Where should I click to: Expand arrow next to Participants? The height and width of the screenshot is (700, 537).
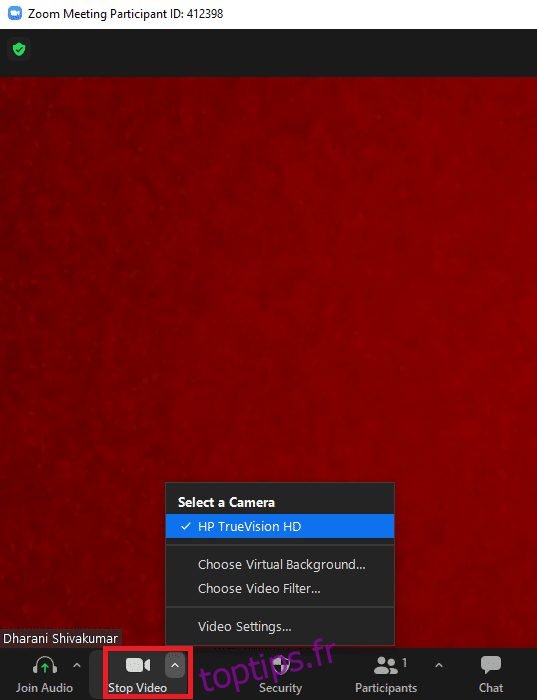[x=439, y=666]
